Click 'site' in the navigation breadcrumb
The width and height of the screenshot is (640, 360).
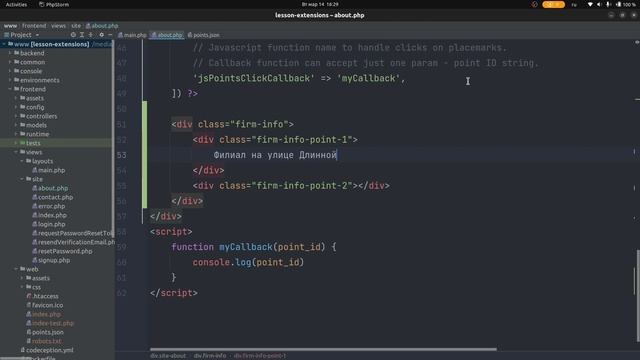[x=76, y=26]
